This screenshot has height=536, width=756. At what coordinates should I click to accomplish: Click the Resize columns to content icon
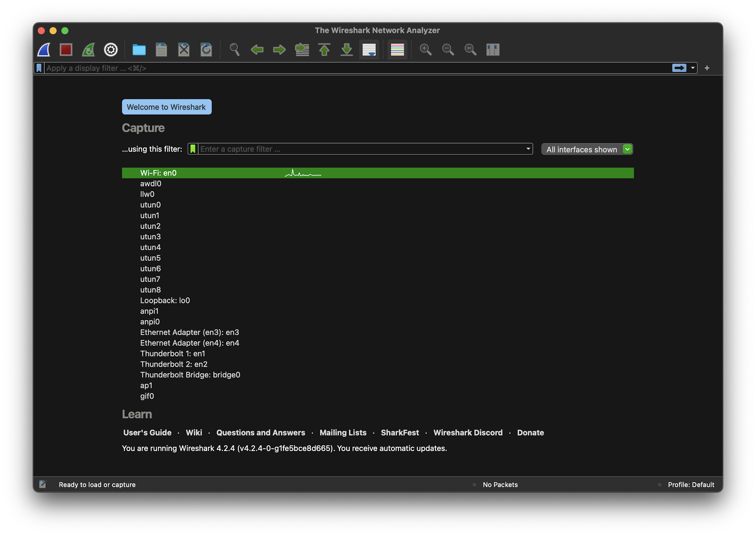(493, 49)
